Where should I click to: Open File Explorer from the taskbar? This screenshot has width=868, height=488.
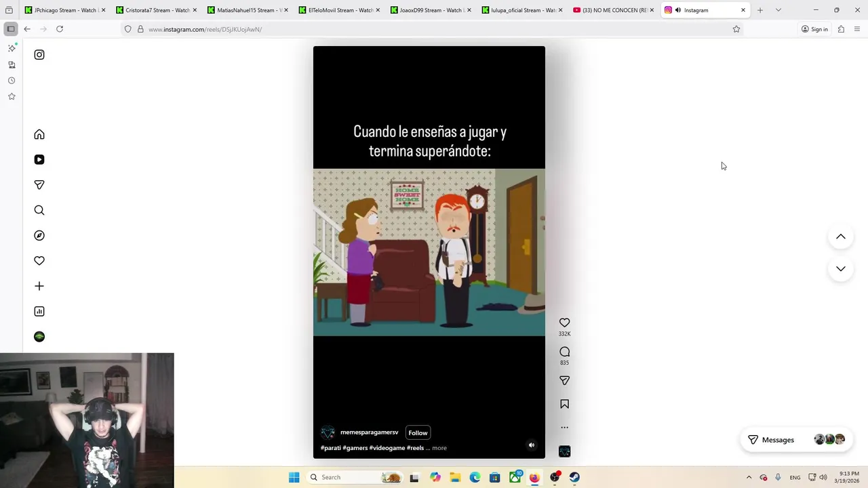[455, 477]
